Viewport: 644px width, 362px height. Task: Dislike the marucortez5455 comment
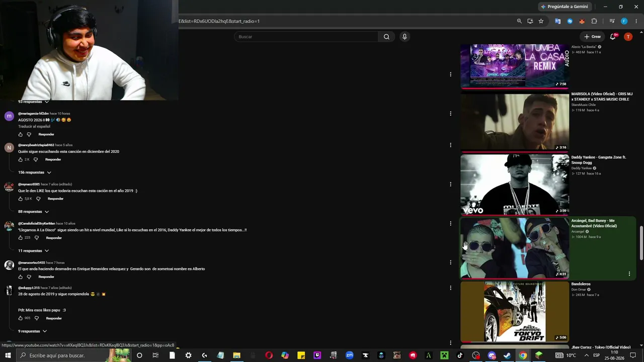tap(29, 277)
